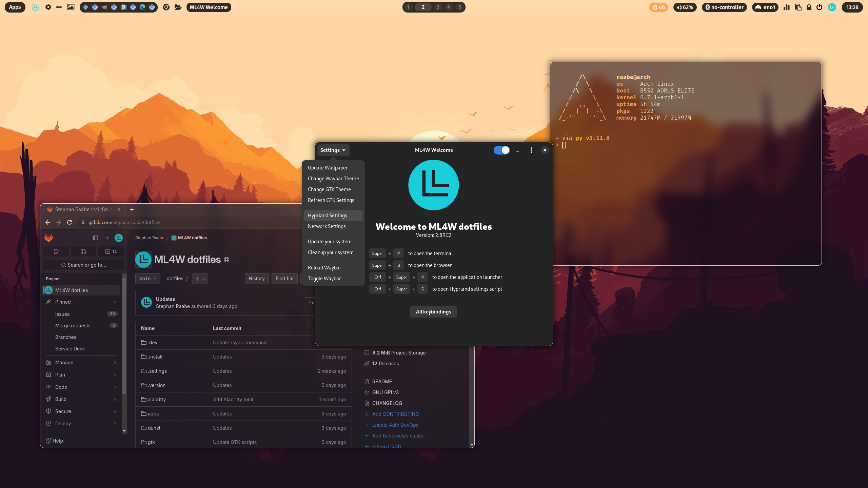The height and width of the screenshot is (488, 868).
Task: Expand the Manage section in GitLab sidebar
Action: pos(81,363)
